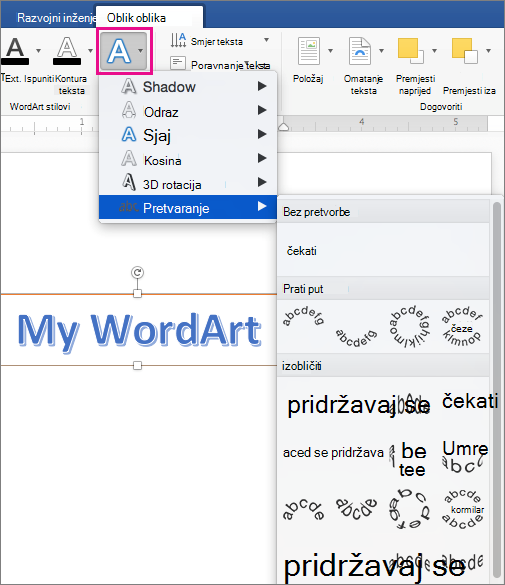
Task: Click the ruler indent marker
Action: 283,127
